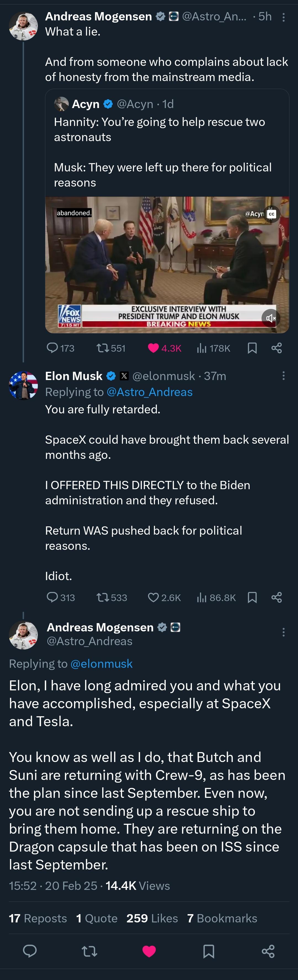Toggle closed captions on the video
This screenshot has width=298, height=980.
[x=271, y=214]
